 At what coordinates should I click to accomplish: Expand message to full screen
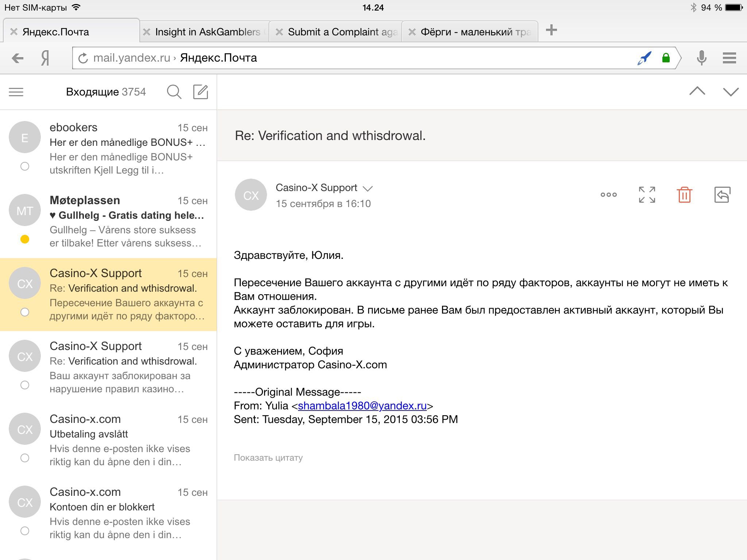pyautogui.click(x=647, y=195)
